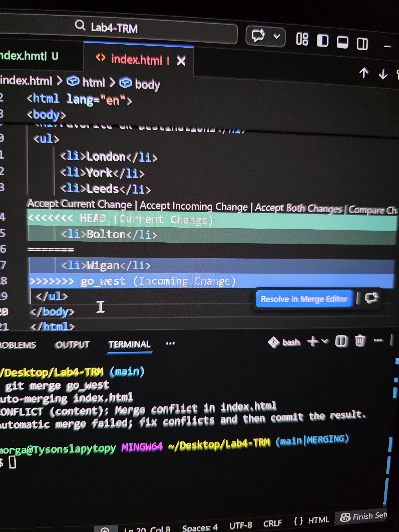Expand the Copilot chat dropdown arrow
This screenshot has height=532, width=399.
click(277, 36)
